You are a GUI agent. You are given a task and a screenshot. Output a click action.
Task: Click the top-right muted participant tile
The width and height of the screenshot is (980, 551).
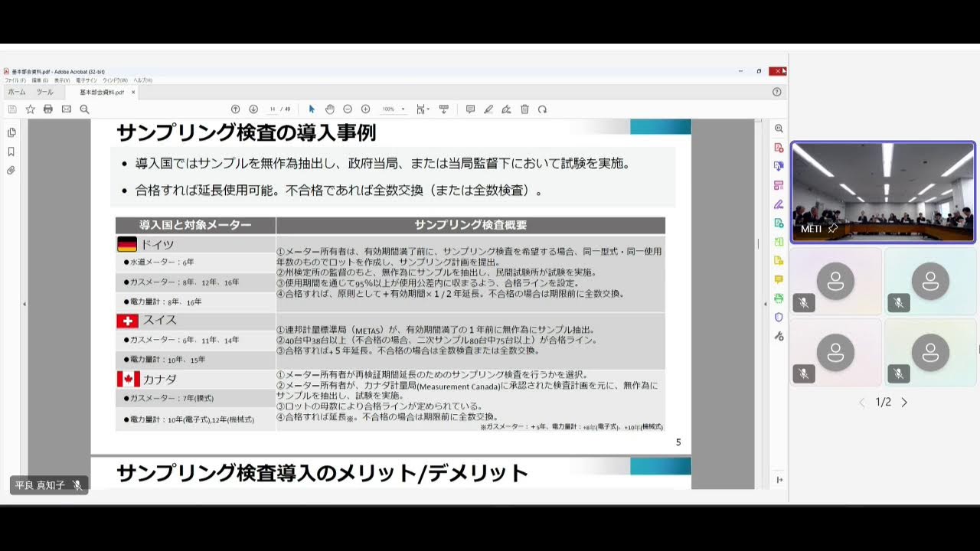[930, 281]
